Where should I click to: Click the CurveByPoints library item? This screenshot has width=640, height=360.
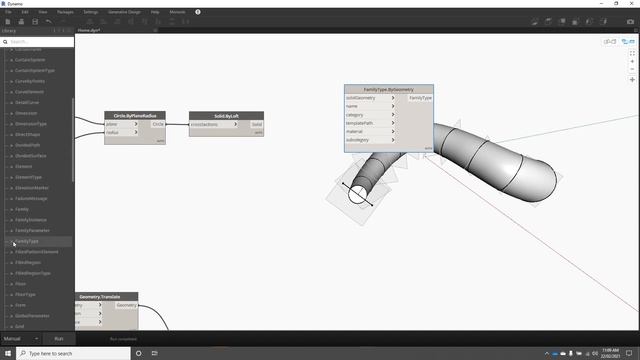coord(30,81)
